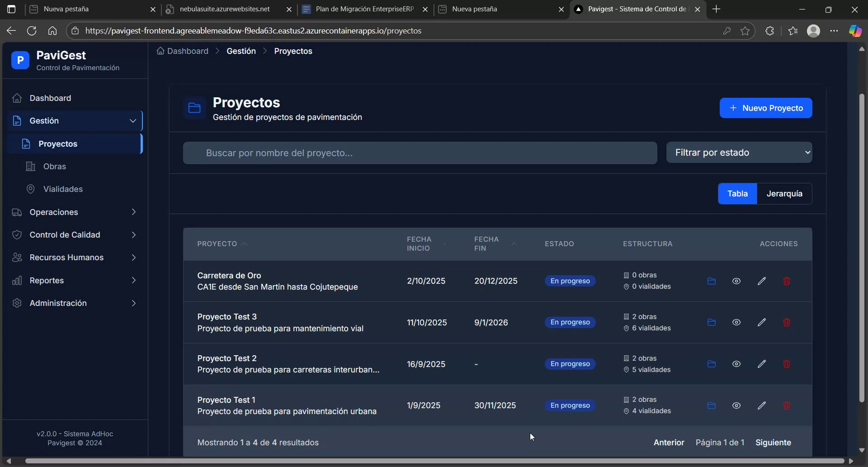The width and height of the screenshot is (868, 467).
Task: Expand the Operaciones menu section
Action: (x=54, y=212)
